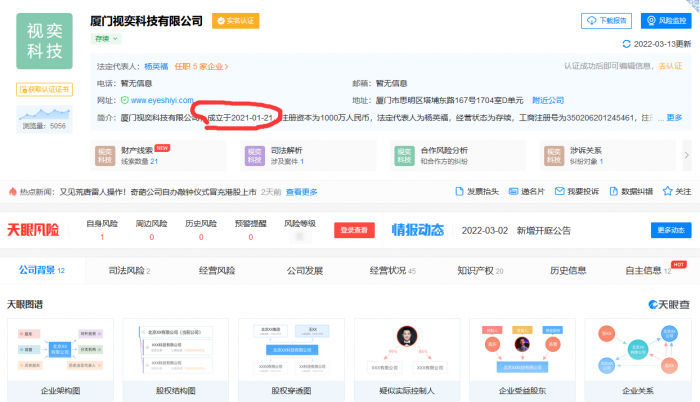Switch to the 司法风险 tab

click(129, 270)
